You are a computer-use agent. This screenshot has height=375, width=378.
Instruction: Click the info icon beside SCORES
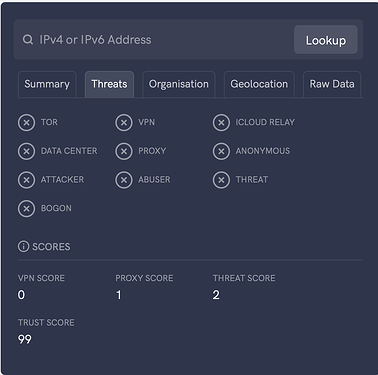click(23, 247)
